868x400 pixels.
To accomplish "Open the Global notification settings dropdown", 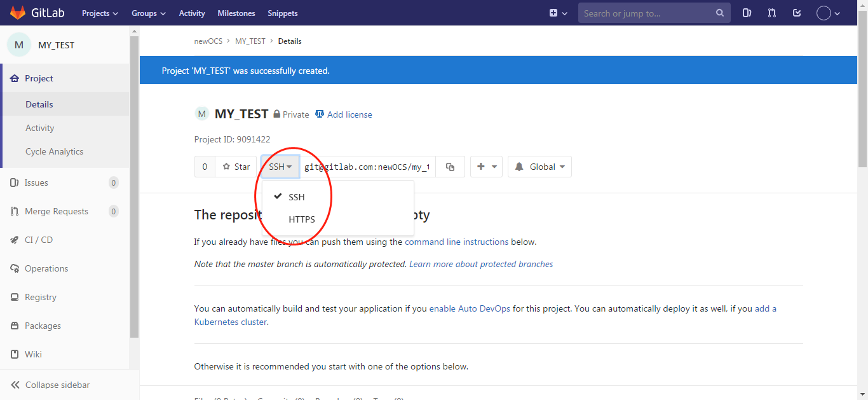I will pos(539,166).
